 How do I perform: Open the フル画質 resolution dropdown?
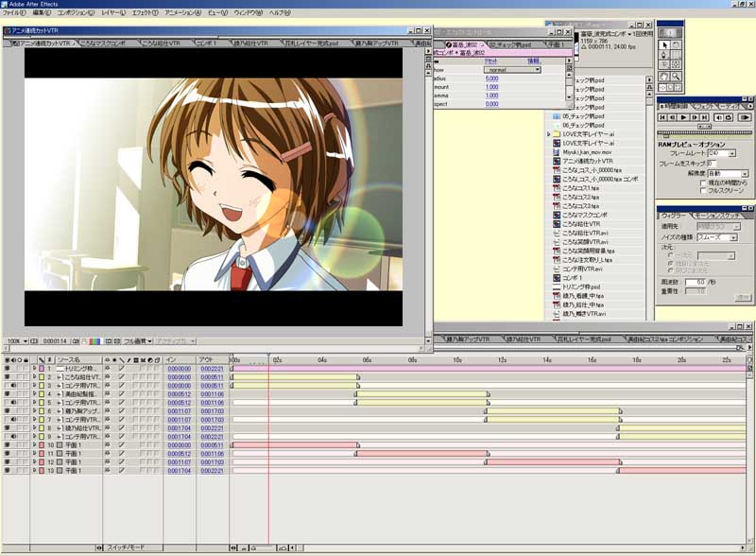click(138, 341)
